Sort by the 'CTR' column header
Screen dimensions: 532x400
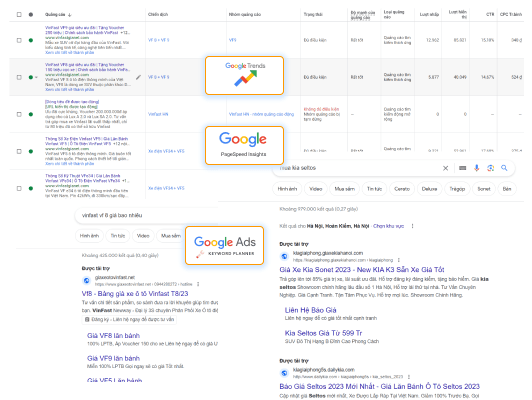click(490, 15)
